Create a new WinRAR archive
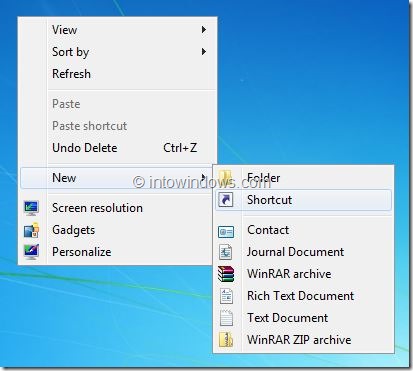 click(303, 274)
